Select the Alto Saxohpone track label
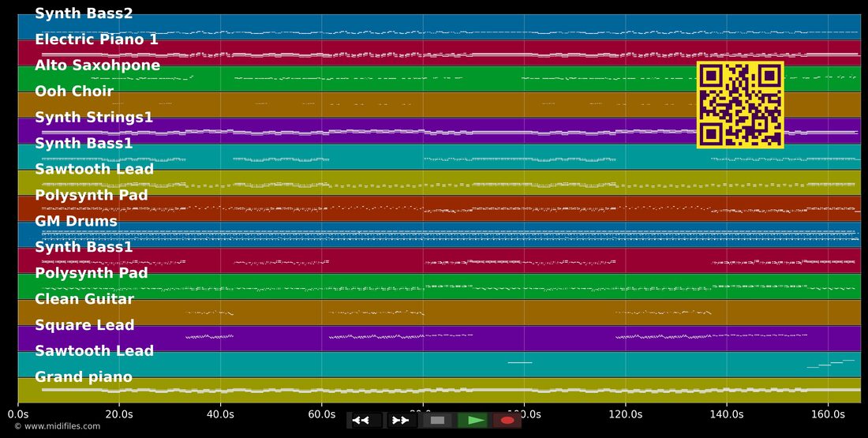The image size is (868, 438). pyautogui.click(x=97, y=66)
